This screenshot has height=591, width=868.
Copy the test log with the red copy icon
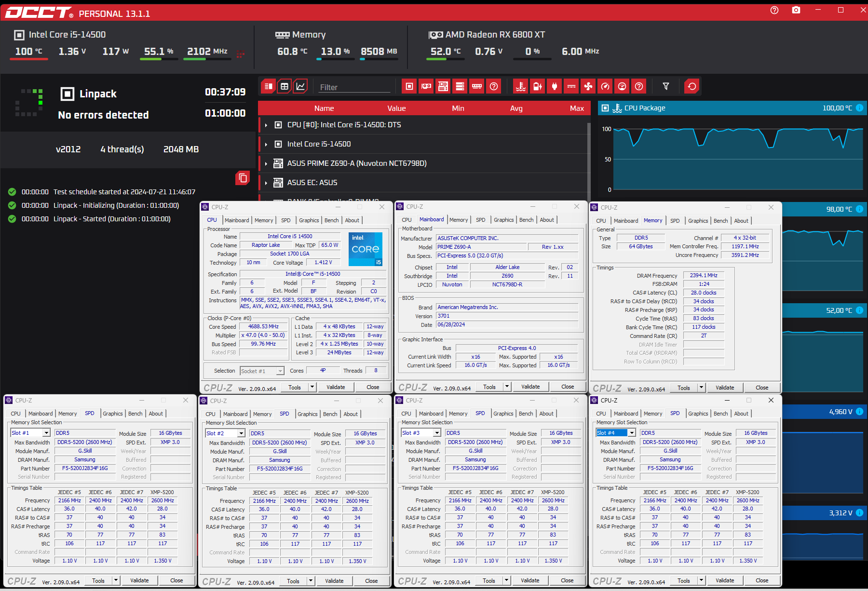[243, 178]
